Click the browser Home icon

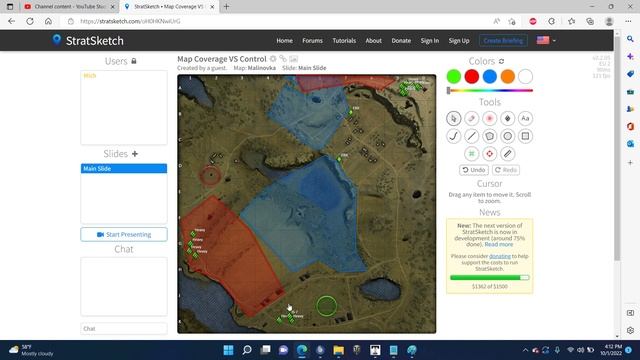click(x=48, y=21)
